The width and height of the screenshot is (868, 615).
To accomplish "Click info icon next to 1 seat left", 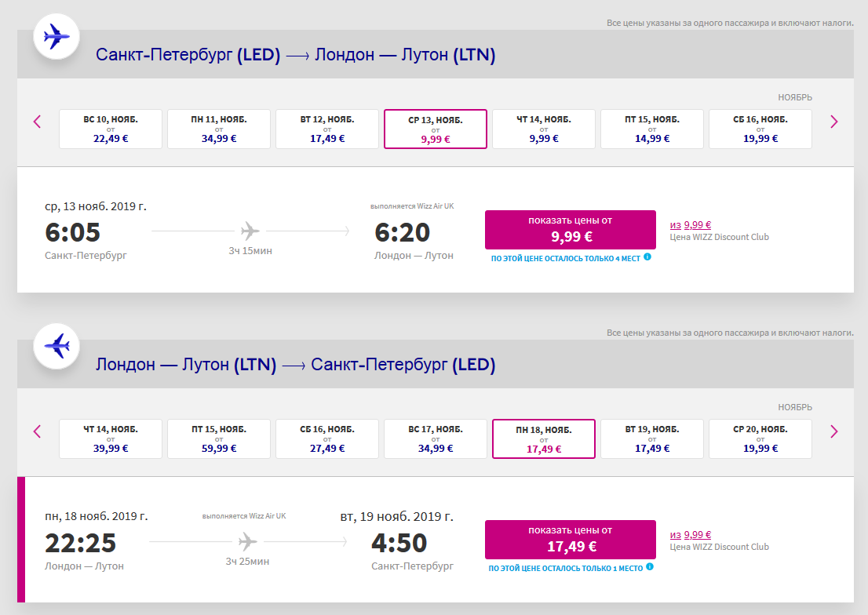I will coord(650,567).
